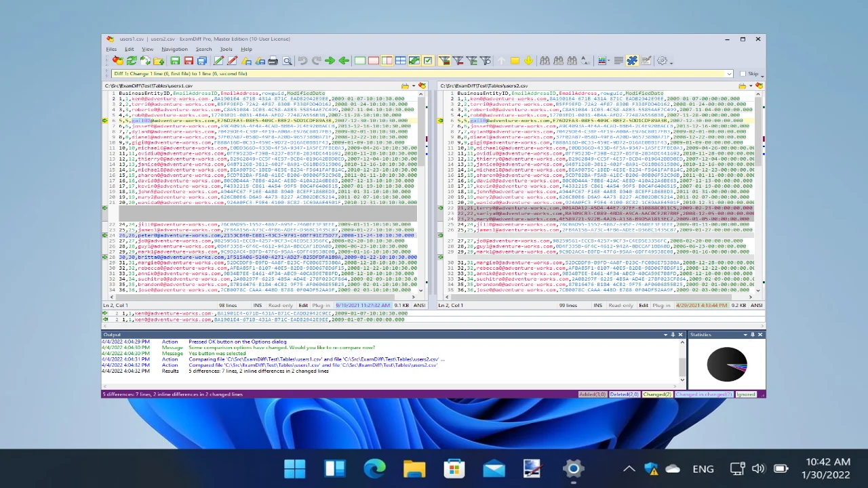
Task: Open the Search menu
Action: tap(203, 49)
